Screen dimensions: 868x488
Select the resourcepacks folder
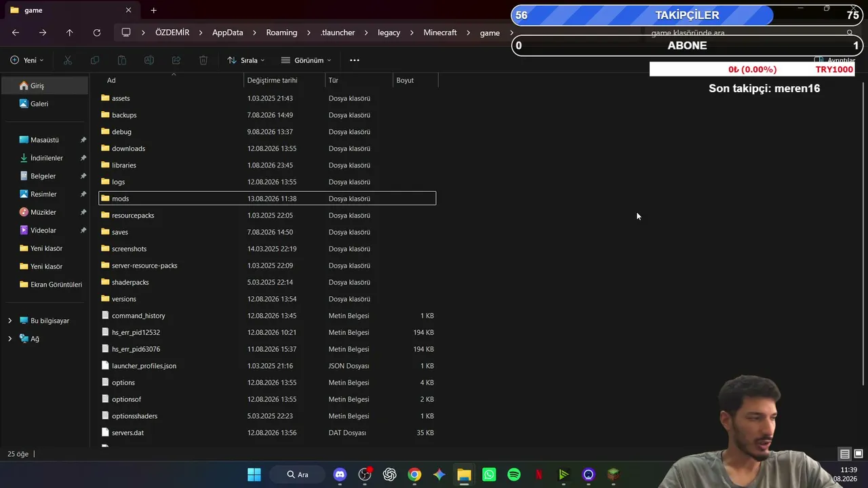[x=267, y=216]
